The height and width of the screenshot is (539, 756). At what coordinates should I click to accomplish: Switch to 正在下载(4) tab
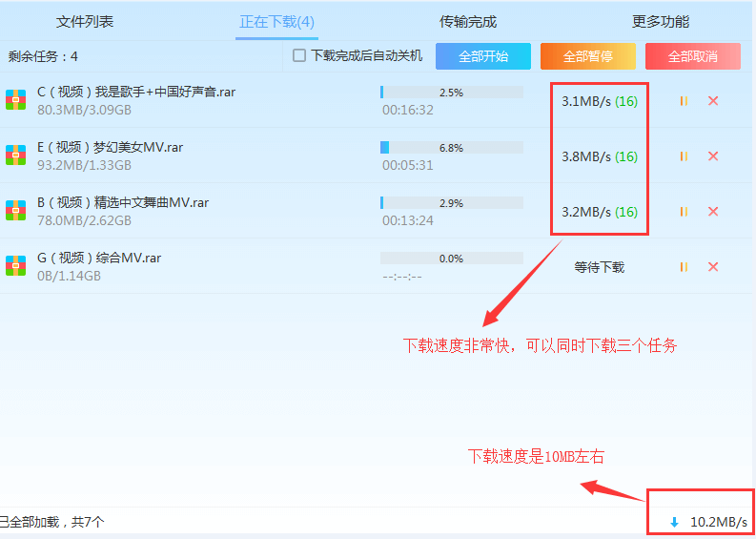[276, 22]
